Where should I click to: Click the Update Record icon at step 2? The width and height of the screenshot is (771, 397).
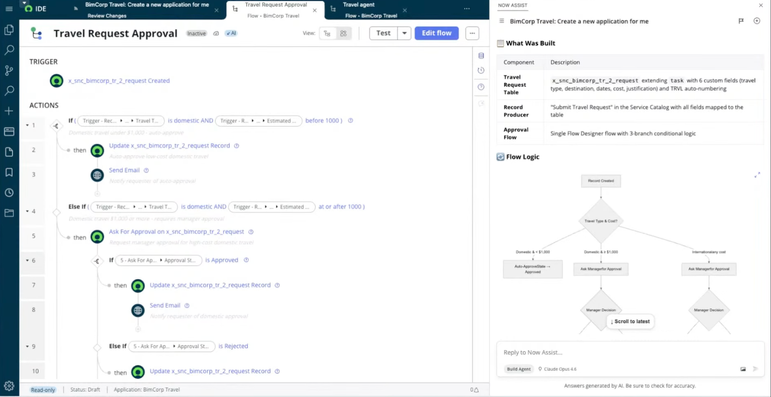click(97, 150)
